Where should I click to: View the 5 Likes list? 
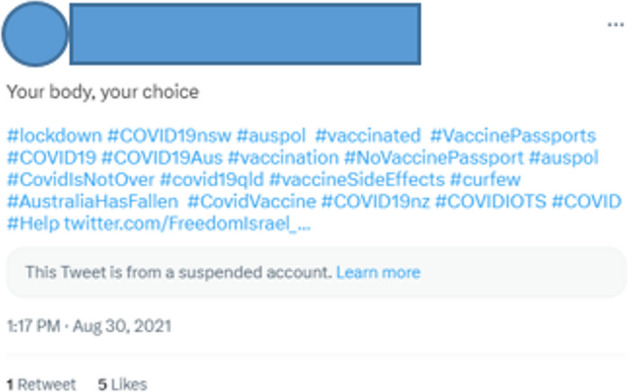pyautogui.click(x=123, y=384)
